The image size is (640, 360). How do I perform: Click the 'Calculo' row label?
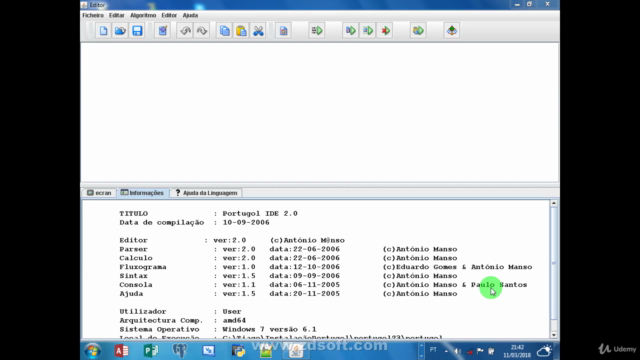coord(136,258)
